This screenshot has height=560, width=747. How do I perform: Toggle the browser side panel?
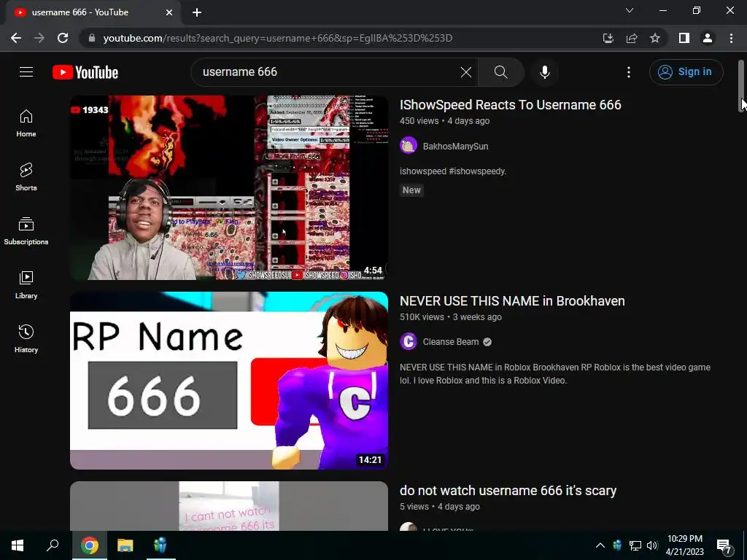[684, 38]
